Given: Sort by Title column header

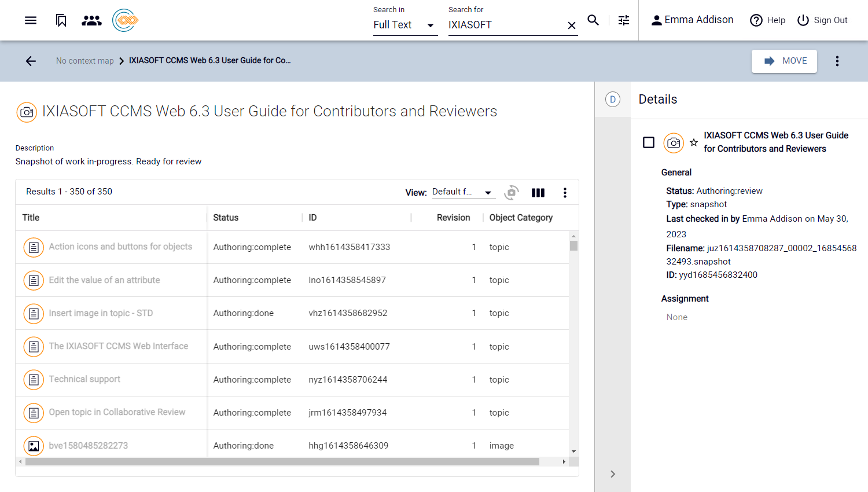Looking at the screenshot, I should point(31,218).
